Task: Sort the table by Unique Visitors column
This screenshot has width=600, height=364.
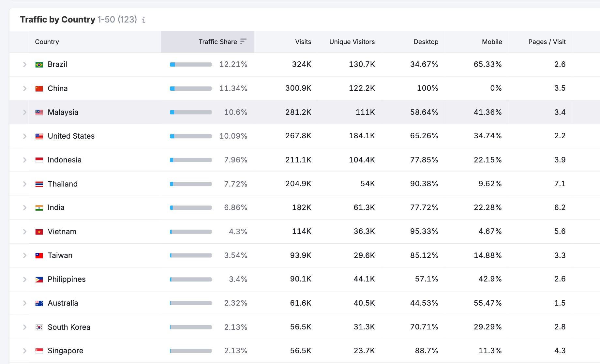Action: pyautogui.click(x=352, y=41)
